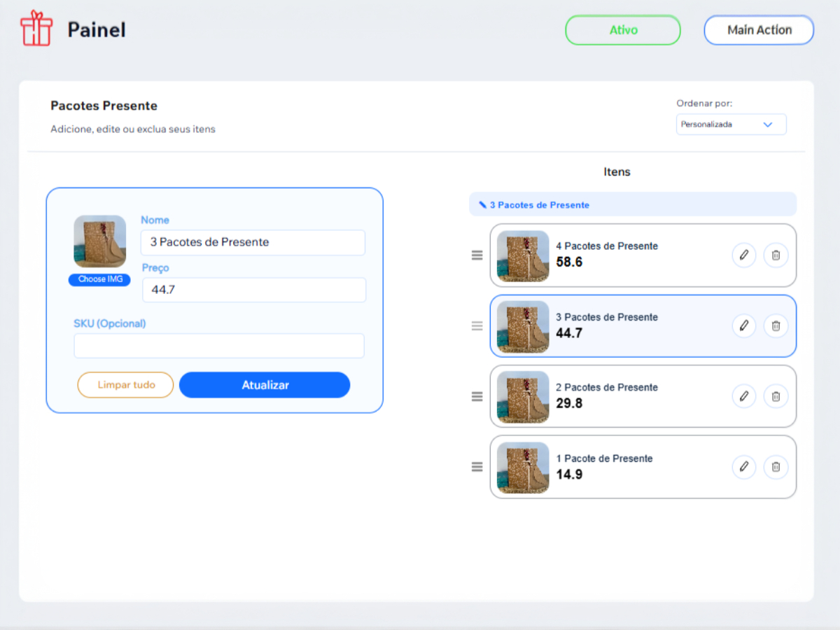Delete the 3 Pacotes de Presente item

(x=776, y=325)
